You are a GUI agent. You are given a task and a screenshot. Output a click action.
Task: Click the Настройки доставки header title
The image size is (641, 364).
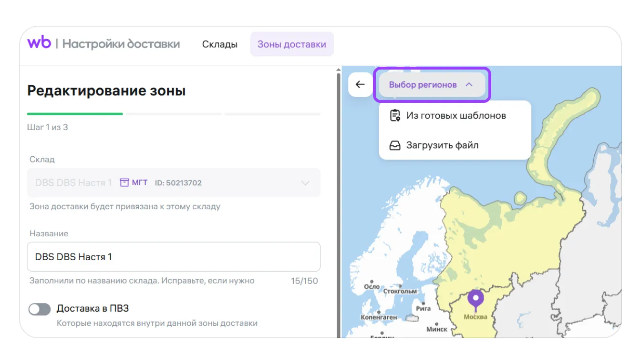coord(121,44)
